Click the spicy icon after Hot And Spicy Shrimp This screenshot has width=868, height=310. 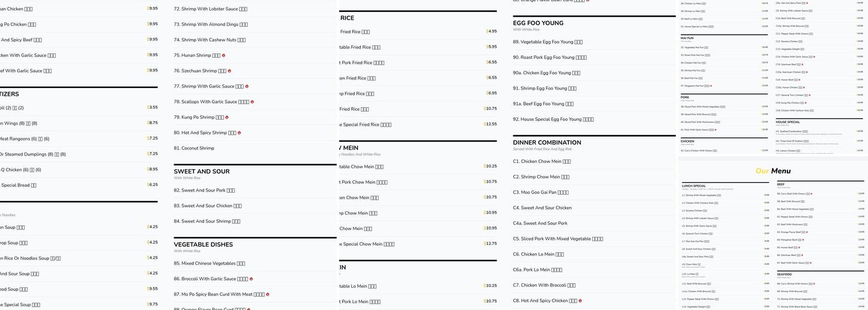pos(239,133)
